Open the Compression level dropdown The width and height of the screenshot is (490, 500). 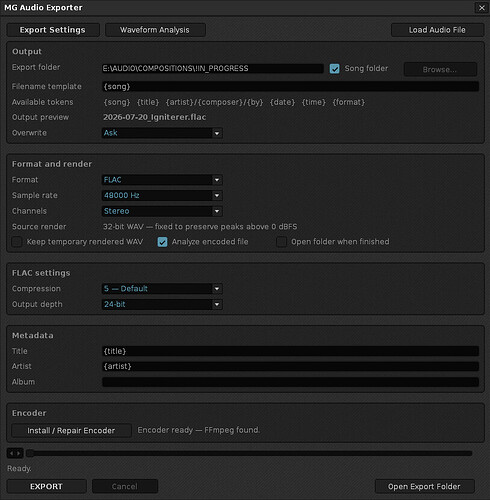click(162, 289)
